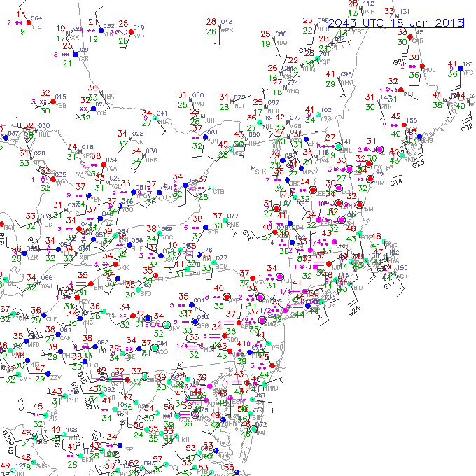
Task: Click the G32 gust label
Action: pos(467,127)
